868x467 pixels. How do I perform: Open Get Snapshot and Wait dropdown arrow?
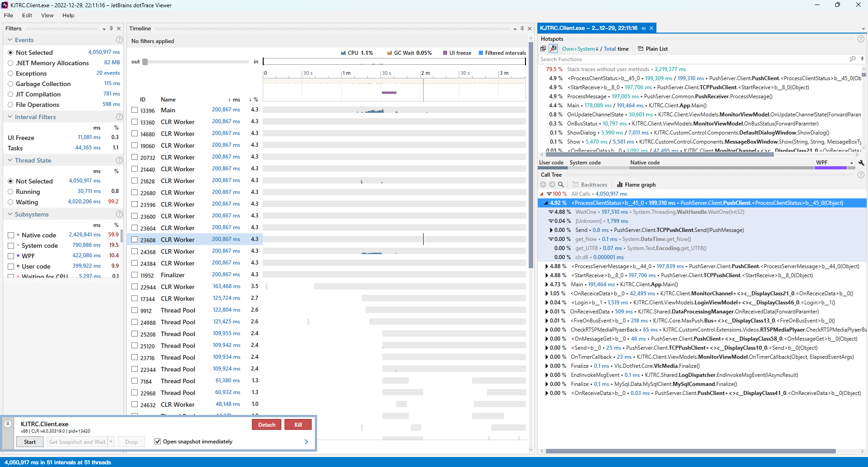111,442
